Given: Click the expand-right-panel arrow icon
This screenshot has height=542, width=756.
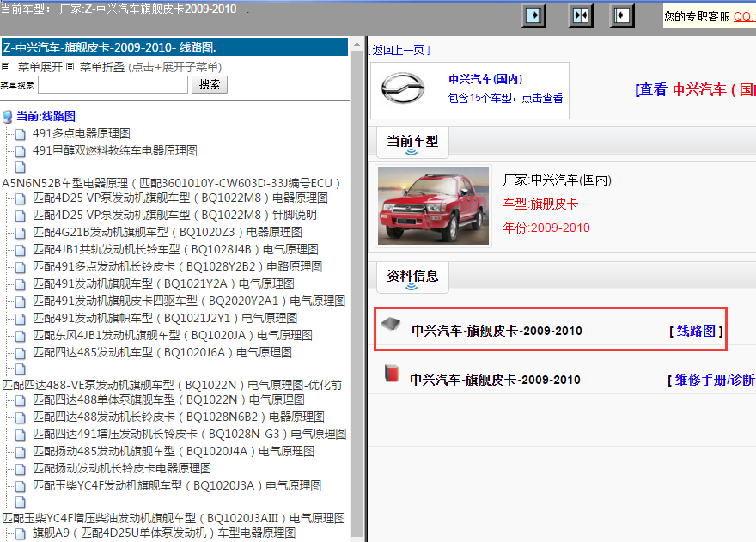Looking at the screenshot, I should tap(533, 16).
